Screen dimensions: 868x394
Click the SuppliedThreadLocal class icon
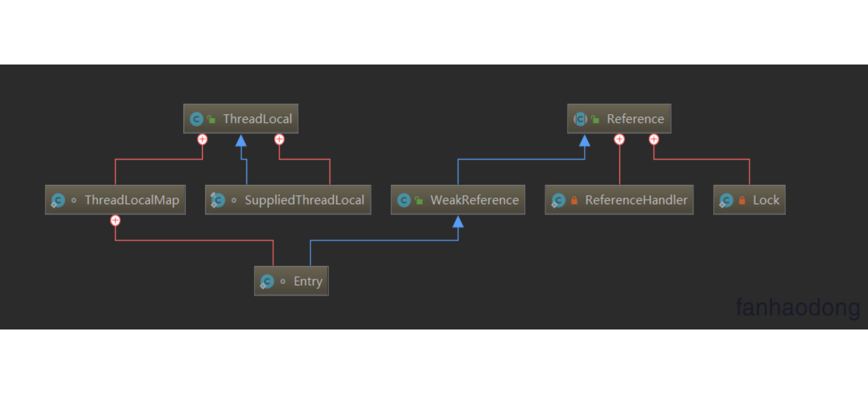[218, 200]
